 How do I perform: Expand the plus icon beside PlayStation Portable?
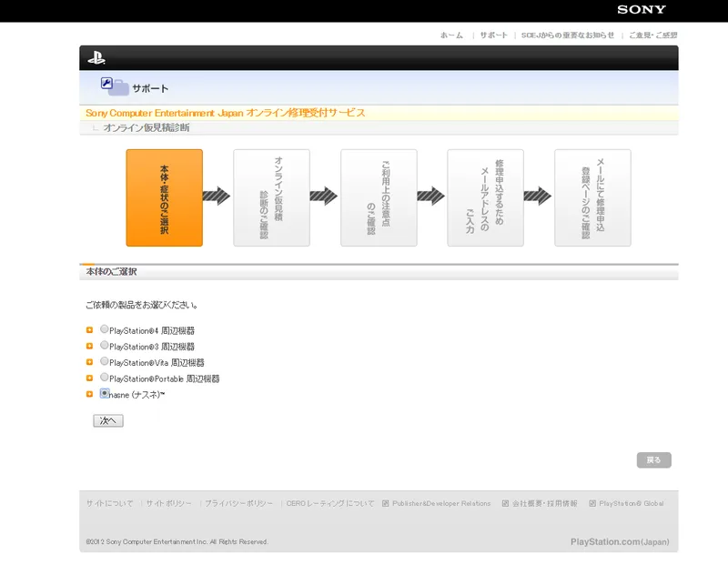click(x=89, y=378)
